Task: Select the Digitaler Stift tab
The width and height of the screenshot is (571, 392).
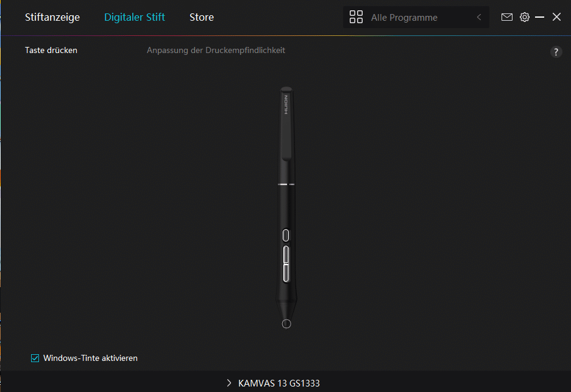Action: tap(135, 17)
